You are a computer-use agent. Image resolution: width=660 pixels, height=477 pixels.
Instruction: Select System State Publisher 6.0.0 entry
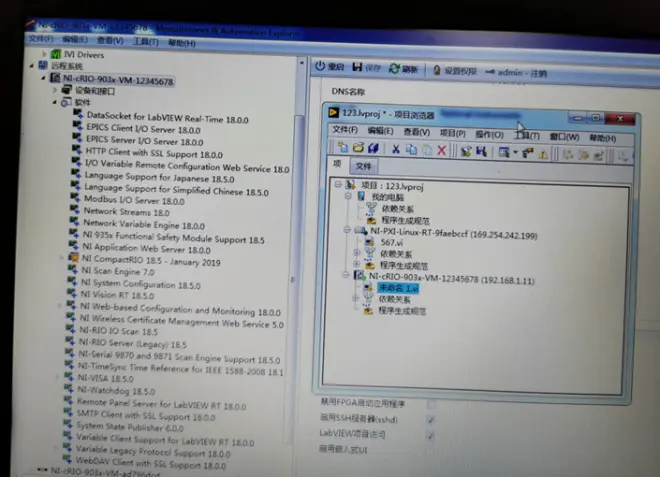point(130,426)
